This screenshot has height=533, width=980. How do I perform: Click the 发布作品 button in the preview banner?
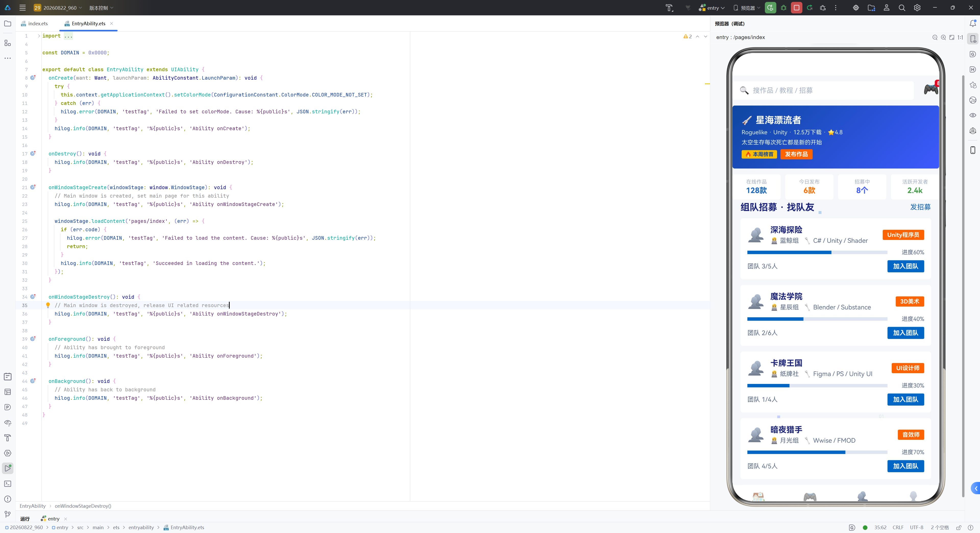pyautogui.click(x=796, y=154)
